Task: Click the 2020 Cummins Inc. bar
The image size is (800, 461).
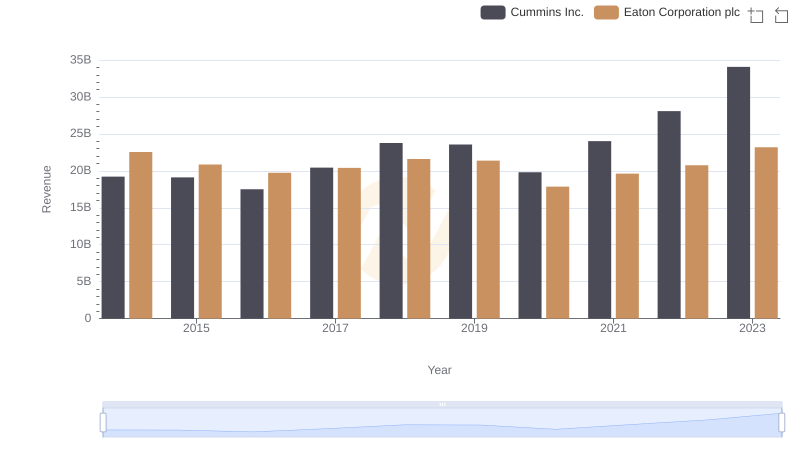Action: point(530,245)
